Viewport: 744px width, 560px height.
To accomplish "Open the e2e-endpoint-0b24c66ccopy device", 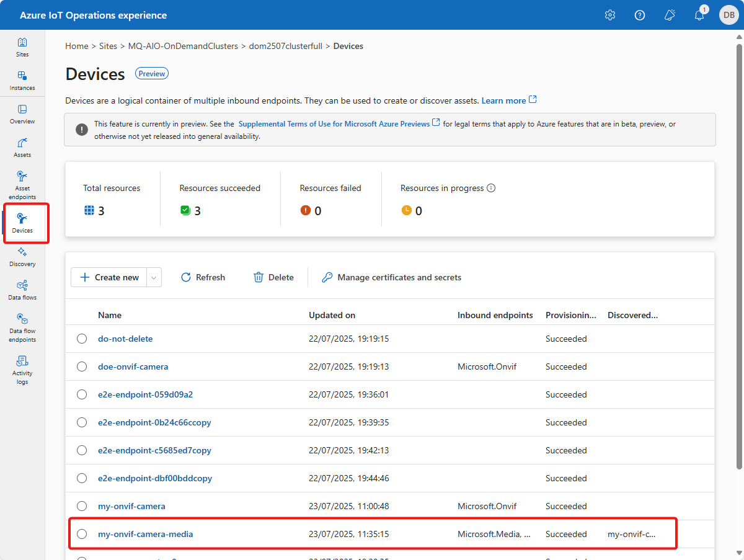I will [154, 422].
